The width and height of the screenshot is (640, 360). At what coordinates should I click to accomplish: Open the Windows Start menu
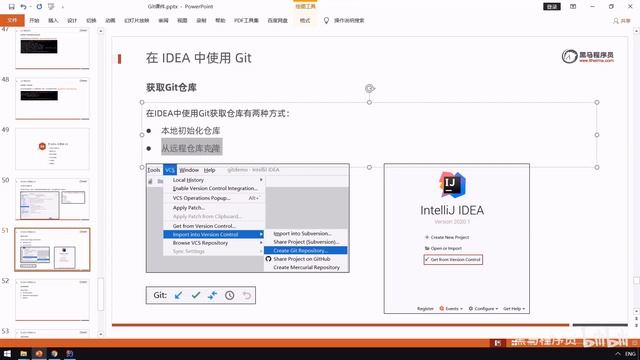[x=7, y=353]
